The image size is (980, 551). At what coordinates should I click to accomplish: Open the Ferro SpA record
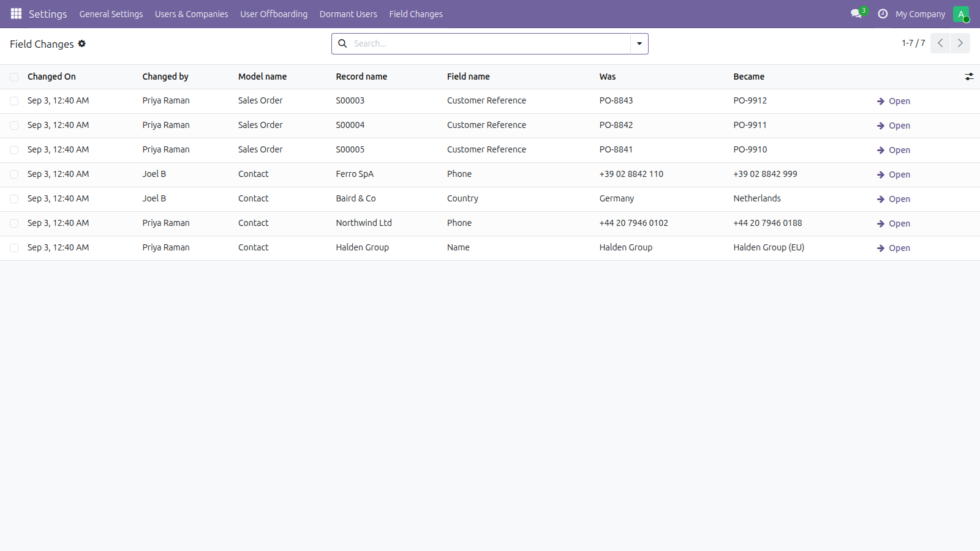(893, 174)
